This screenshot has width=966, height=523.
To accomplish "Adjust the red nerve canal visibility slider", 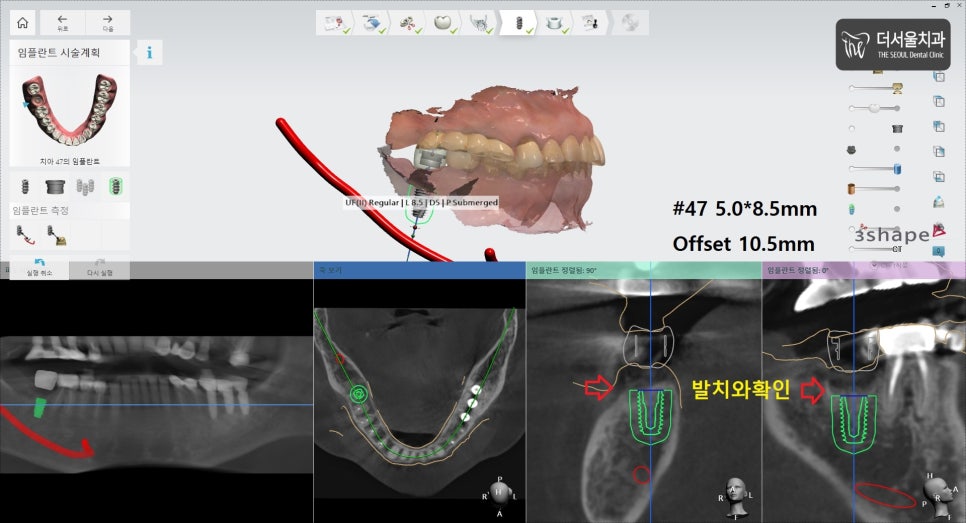I will click(x=875, y=229).
